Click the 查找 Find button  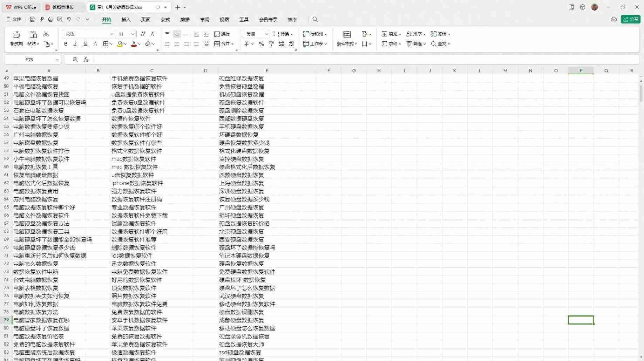click(440, 44)
